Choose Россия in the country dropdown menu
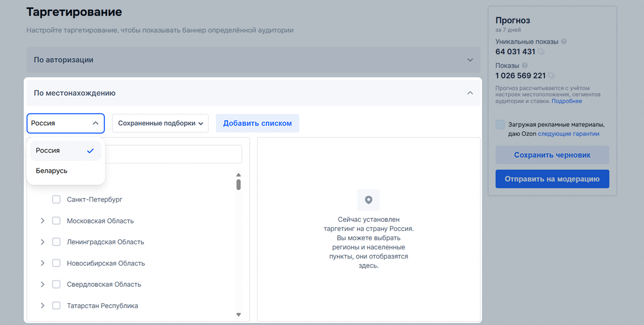Image resolution: width=644 pixels, height=325 pixels. tap(48, 151)
